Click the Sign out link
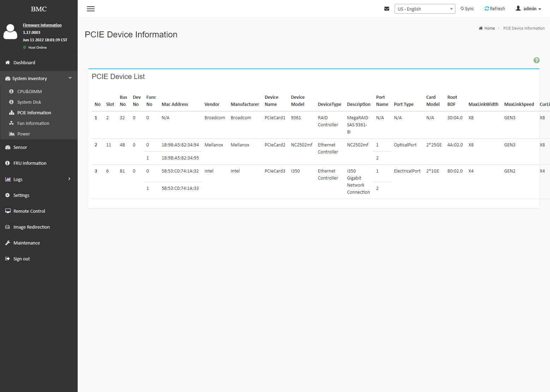 pyautogui.click(x=22, y=259)
